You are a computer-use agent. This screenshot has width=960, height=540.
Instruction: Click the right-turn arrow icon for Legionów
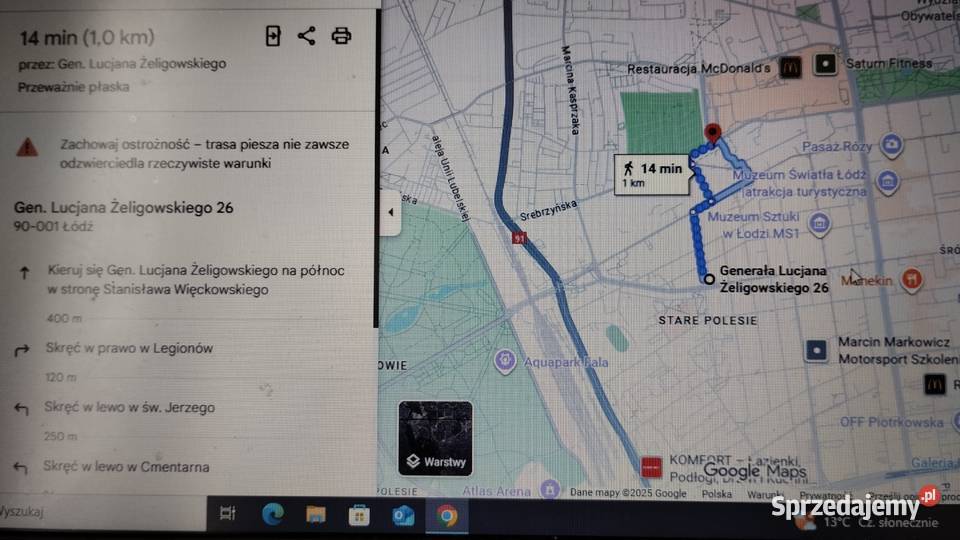coord(22,350)
